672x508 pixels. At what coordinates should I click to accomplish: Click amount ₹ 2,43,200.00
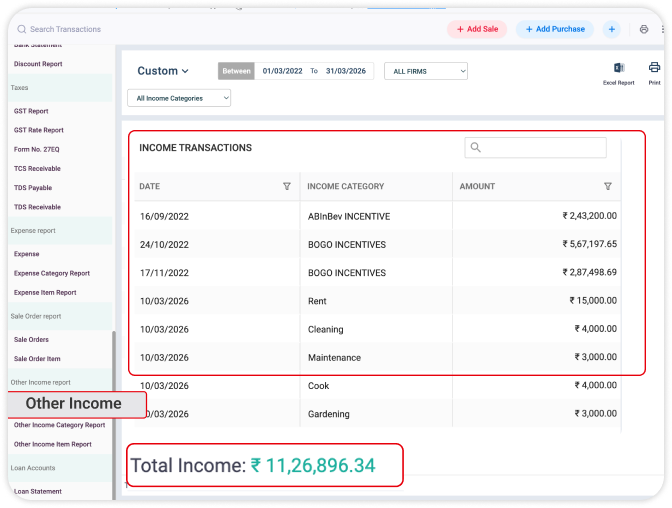tap(590, 216)
